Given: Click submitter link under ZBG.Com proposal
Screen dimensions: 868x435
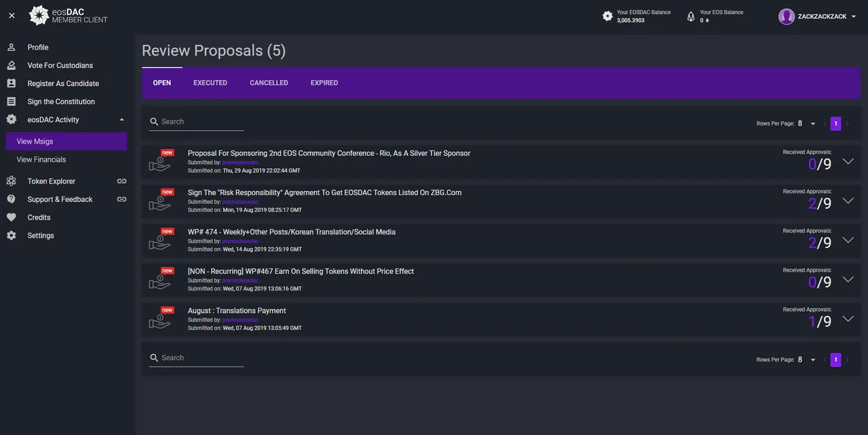Looking at the screenshot, I should [x=241, y=202].
